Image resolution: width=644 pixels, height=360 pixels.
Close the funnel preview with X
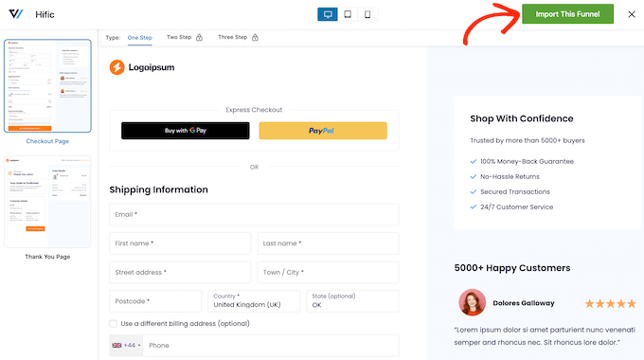coord(632,14)
